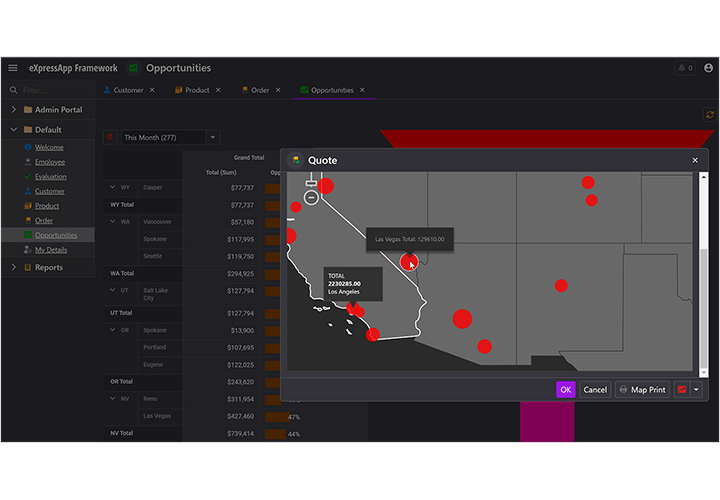This screenshot has width=720, height=500.
Task: Click the Map Print button
Action: [x=641, y=390]
